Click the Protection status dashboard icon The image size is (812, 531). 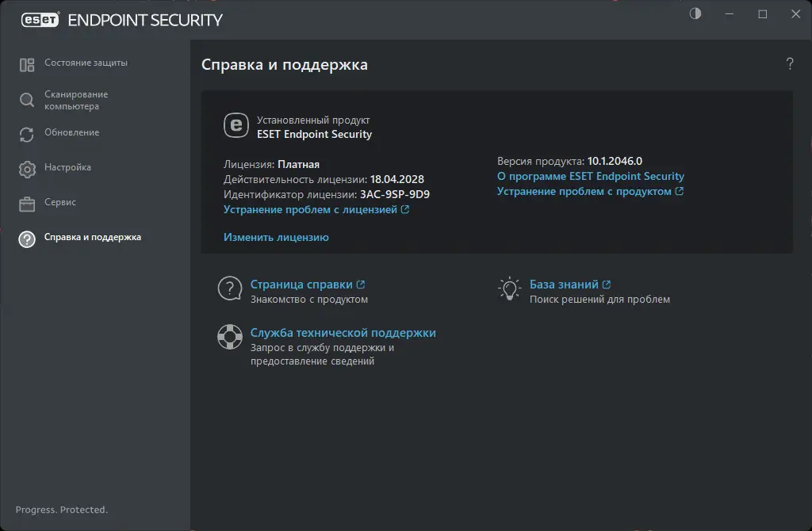click(27, 65)
